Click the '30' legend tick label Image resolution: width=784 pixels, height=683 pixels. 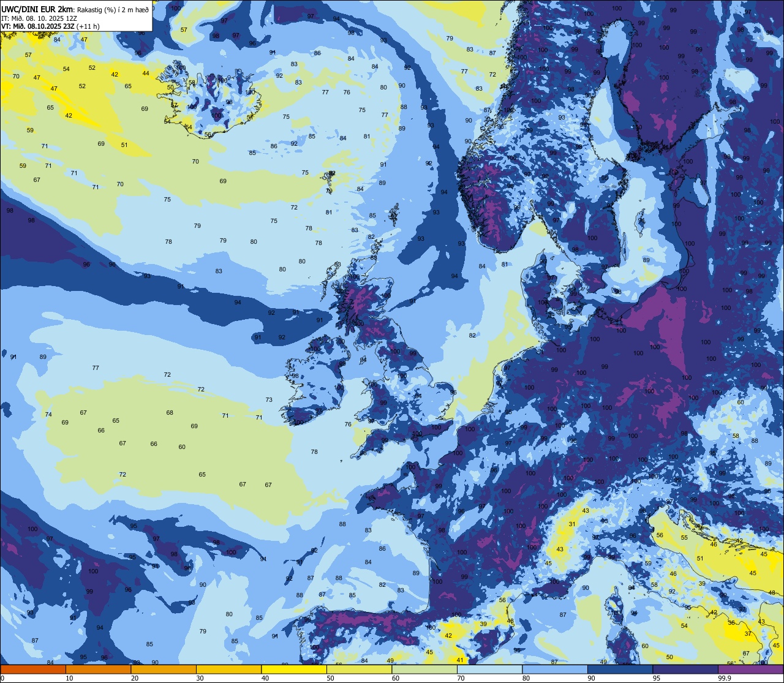[200, 678]
